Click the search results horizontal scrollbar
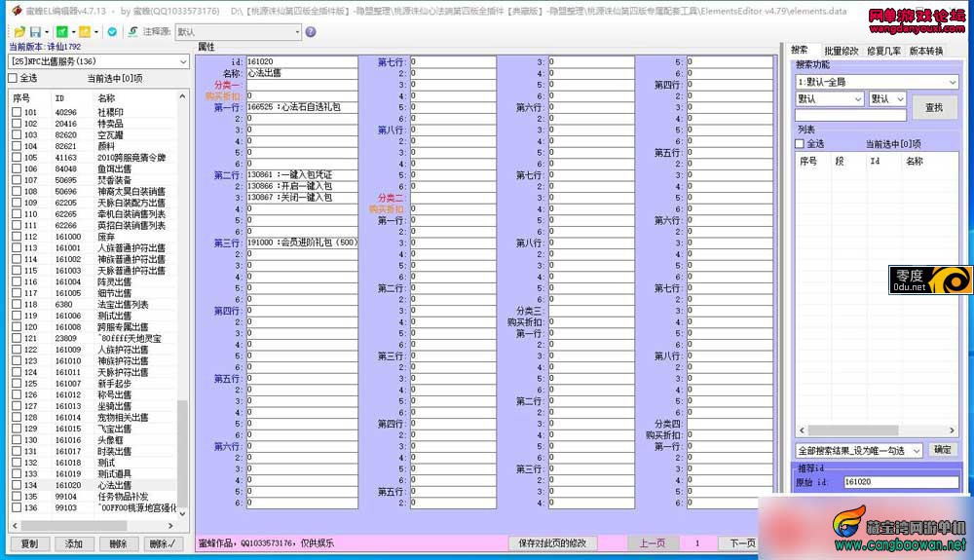Viewport: 974px width, 560px height. pyautogui.click(x=853, y=430)
